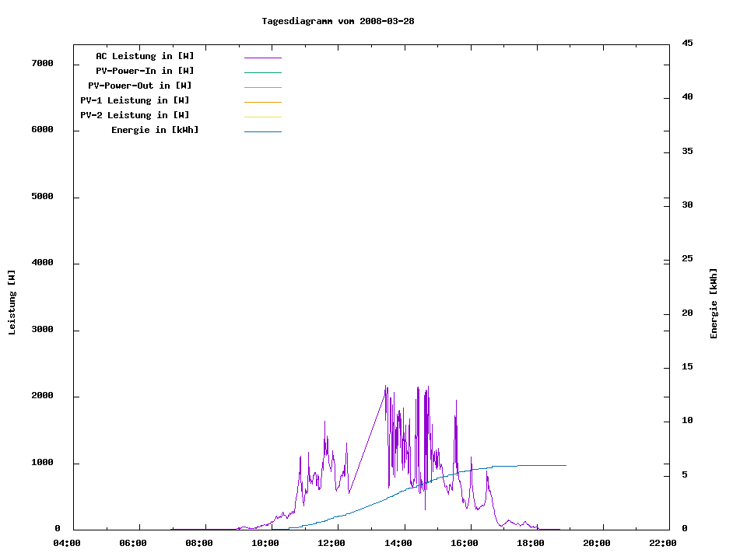Screen dimensions: 747x560
Task: Select the light blue PV-Power-Out line sample
Action: [262, 87]
